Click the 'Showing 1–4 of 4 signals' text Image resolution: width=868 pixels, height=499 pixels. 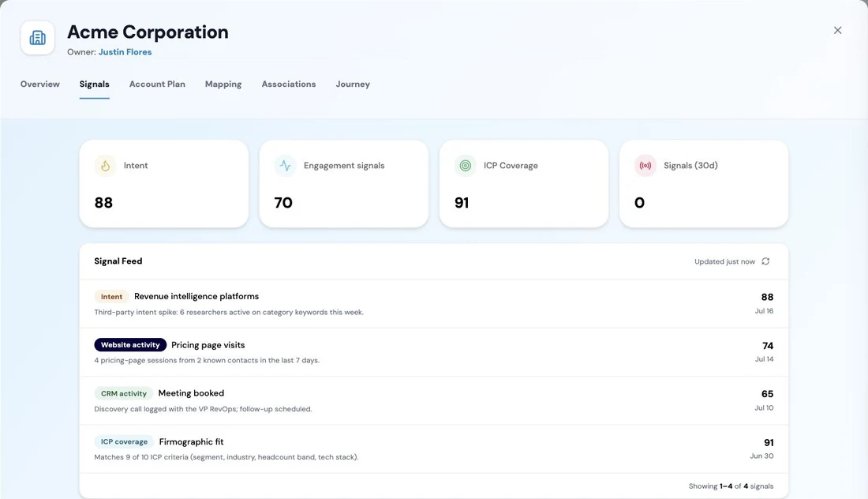click(x=731, y=486)
